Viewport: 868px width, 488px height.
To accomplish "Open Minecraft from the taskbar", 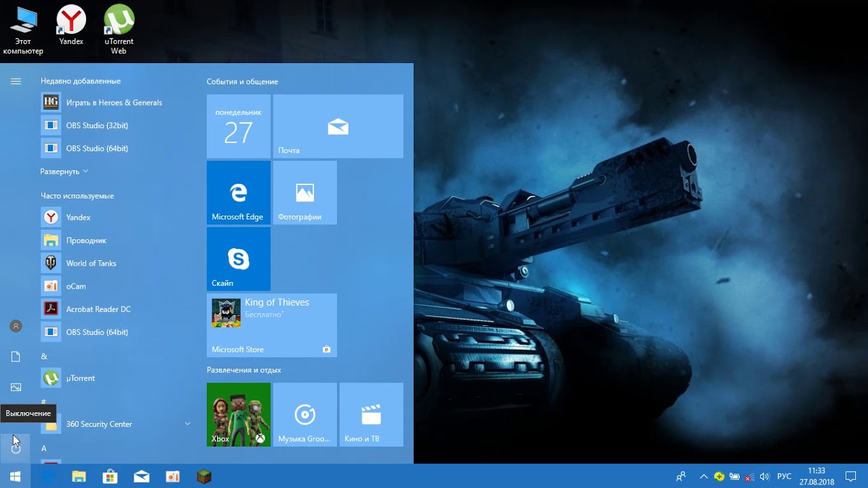I will click(204, 476).
